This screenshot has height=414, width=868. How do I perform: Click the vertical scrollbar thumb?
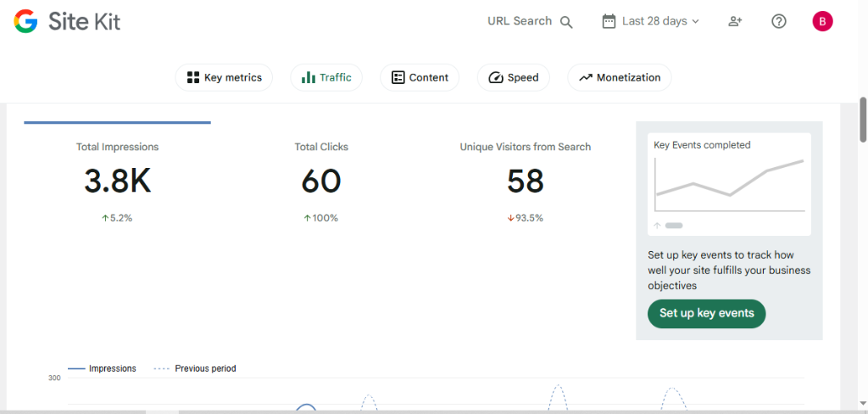[x=863, y=120]
